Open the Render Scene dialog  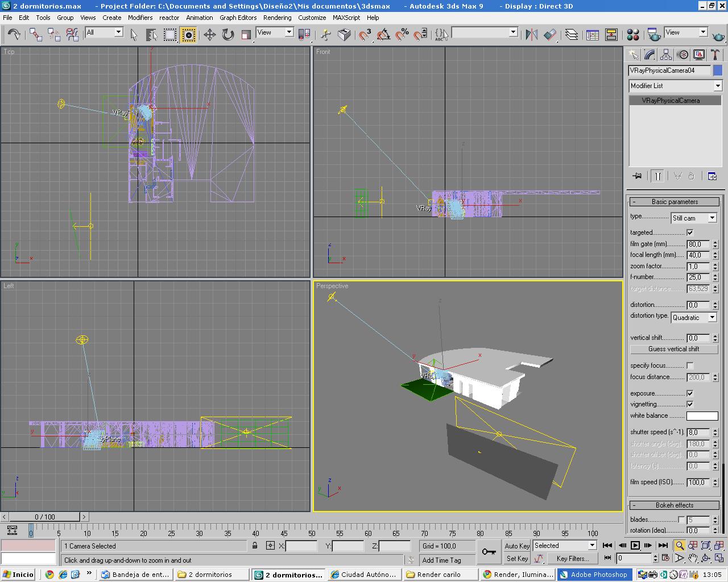[x=654, y=35]
